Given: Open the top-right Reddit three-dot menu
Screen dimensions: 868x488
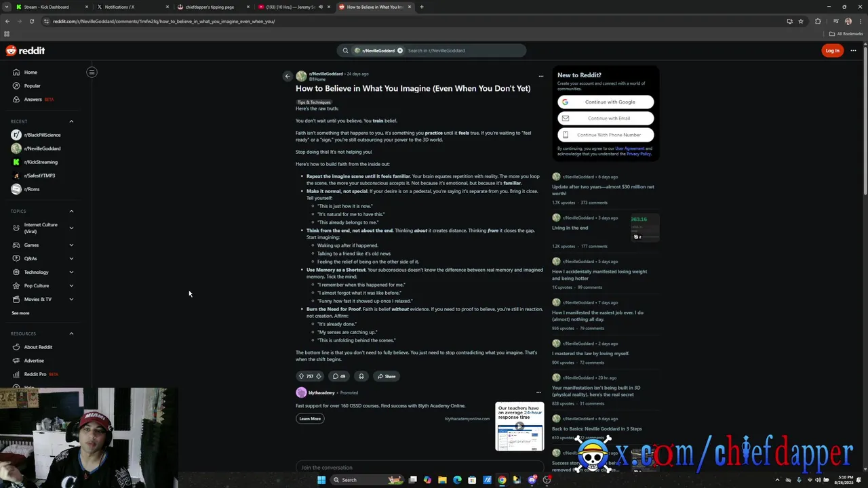Looking at the screenshot, I should point(853,51).
